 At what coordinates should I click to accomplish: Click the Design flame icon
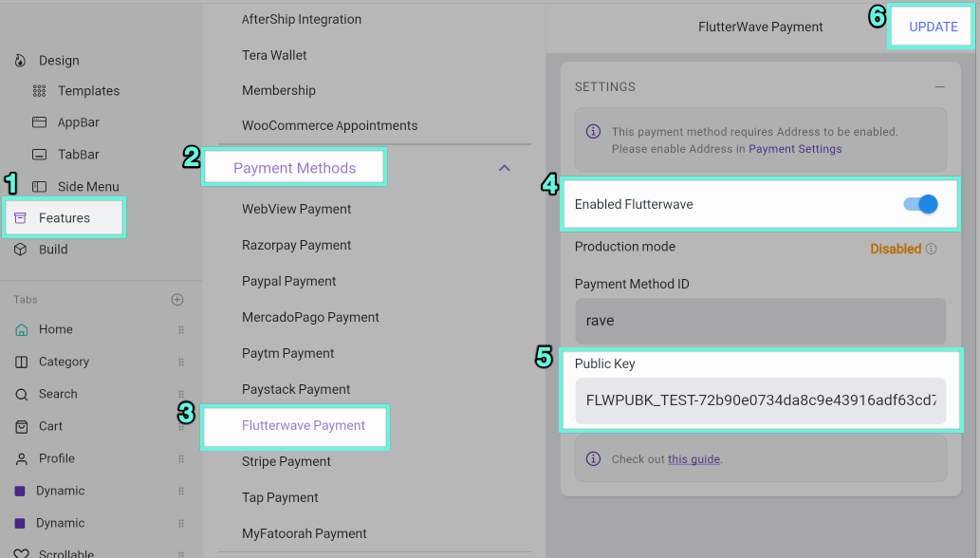20,61
